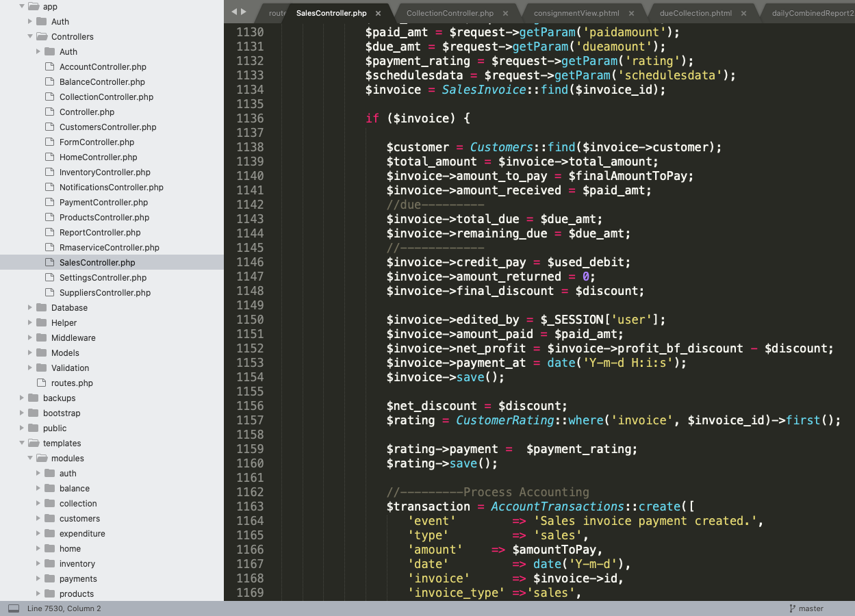Switch to the dueCollection.phtml tab
The width and height of the screenshot is (855, 616).
tap(696, 13)
